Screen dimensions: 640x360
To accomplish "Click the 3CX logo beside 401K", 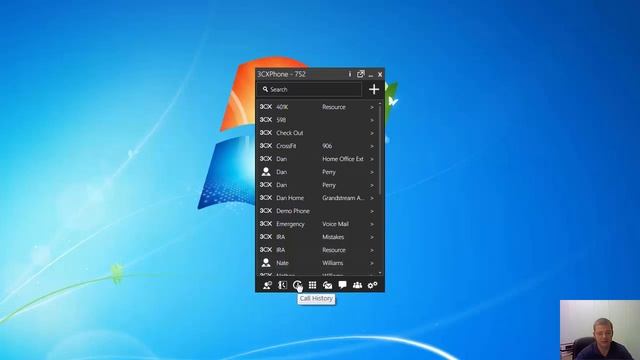I will pos(266,107).
